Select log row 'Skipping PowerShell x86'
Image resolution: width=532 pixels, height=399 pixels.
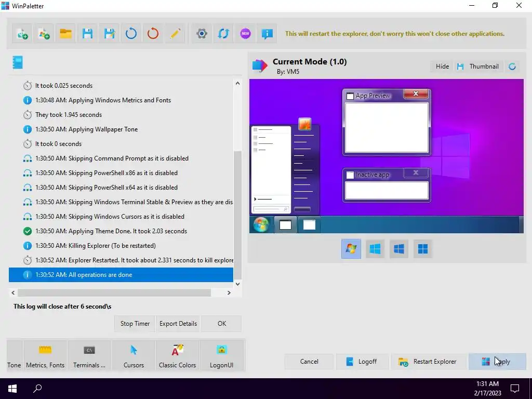coord(121,173)
